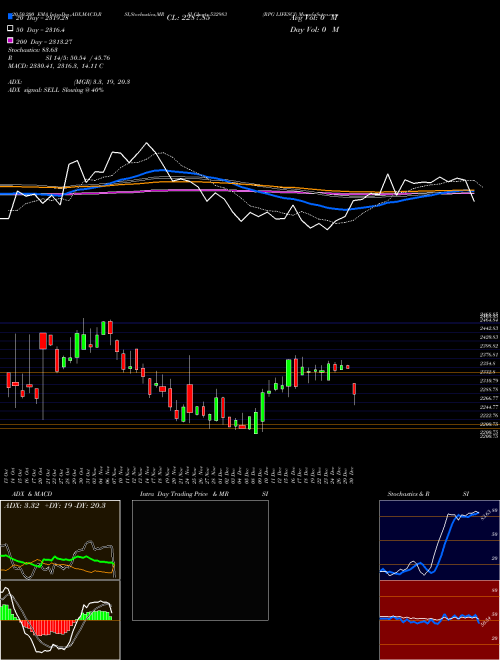Click the 'Avg Vol: 0 M' text

click(314, 18)
